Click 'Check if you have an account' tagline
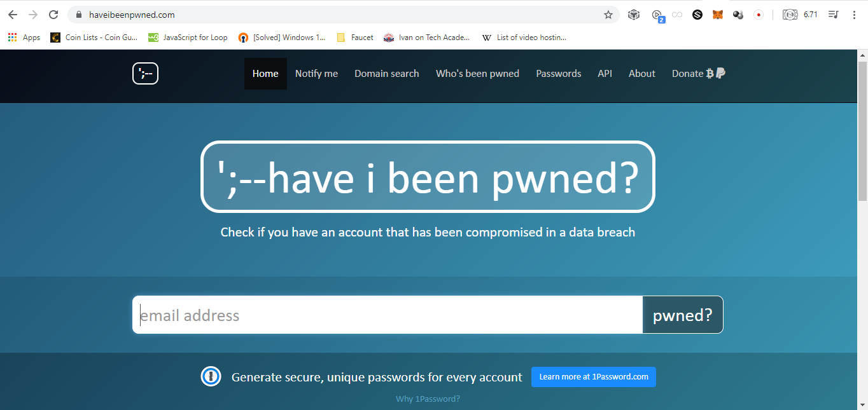 pyautogui.click(x=428, y=232)
